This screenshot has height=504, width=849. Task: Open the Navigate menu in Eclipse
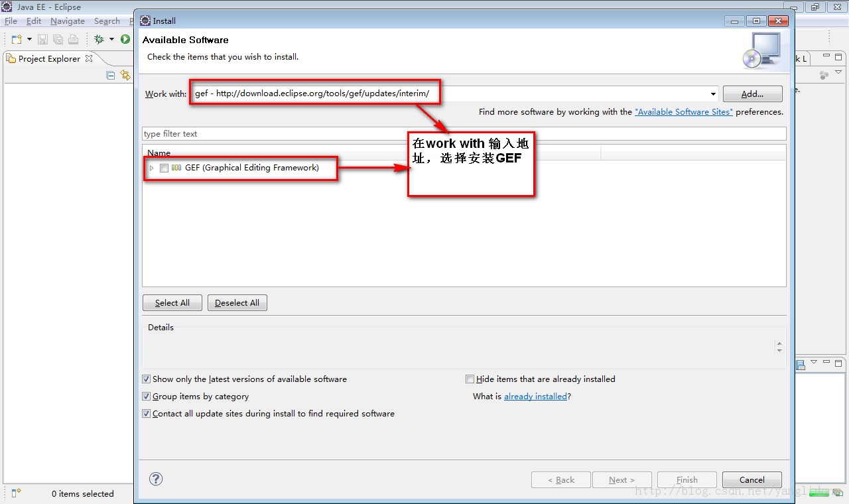(68, 21)
